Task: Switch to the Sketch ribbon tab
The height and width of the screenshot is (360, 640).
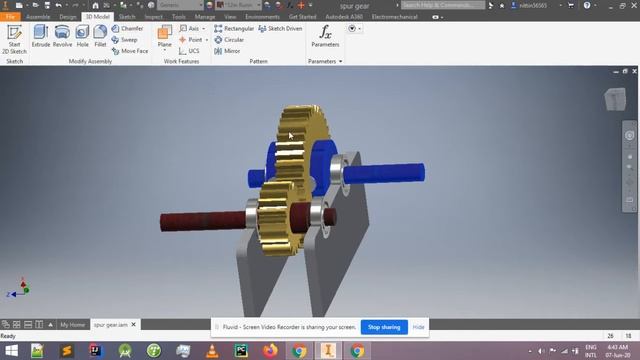Action: click(127, 17)
